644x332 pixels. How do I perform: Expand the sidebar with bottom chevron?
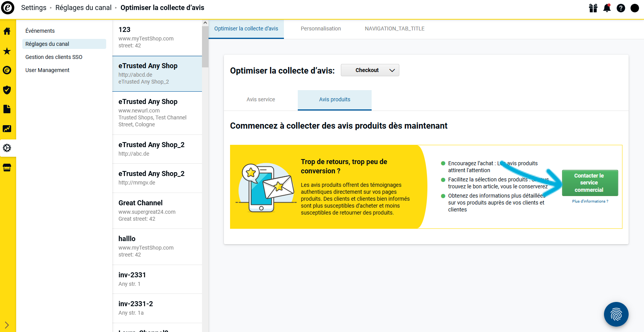click(x=7, y=325)
